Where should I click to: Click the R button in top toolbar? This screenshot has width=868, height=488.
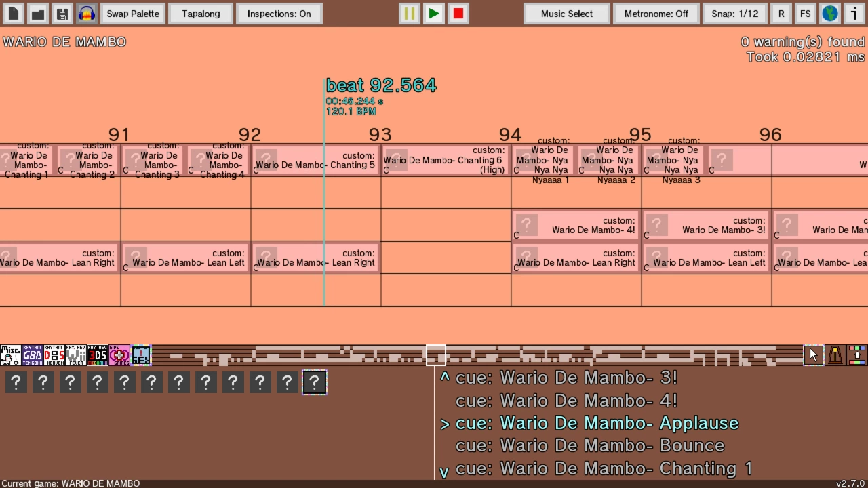pyautogui.click(x=781, y=14)
